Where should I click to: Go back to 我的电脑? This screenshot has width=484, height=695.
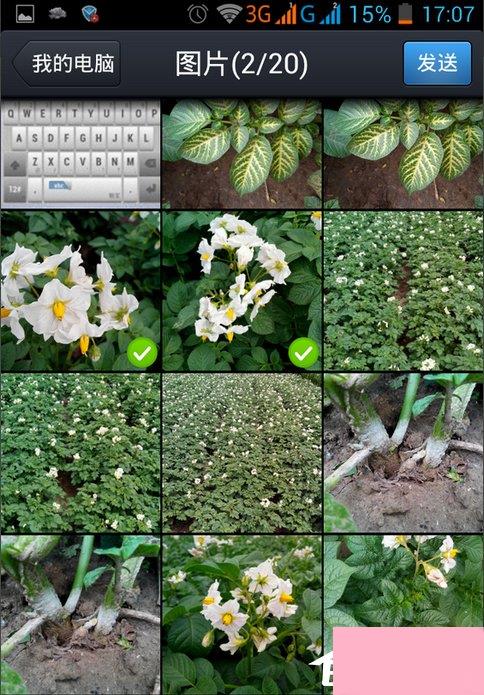pos(67,63)
